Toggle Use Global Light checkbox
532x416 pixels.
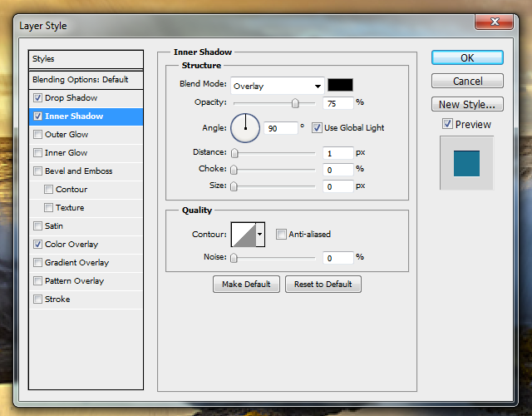(x=317, y=128)
